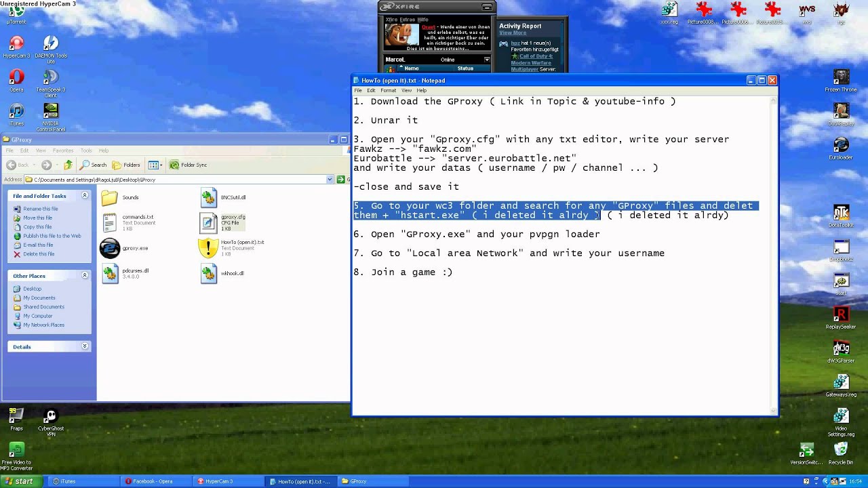Click the Windows Start button
The width and height of the screenshot is (868, 488).
(x=20, y=481)
